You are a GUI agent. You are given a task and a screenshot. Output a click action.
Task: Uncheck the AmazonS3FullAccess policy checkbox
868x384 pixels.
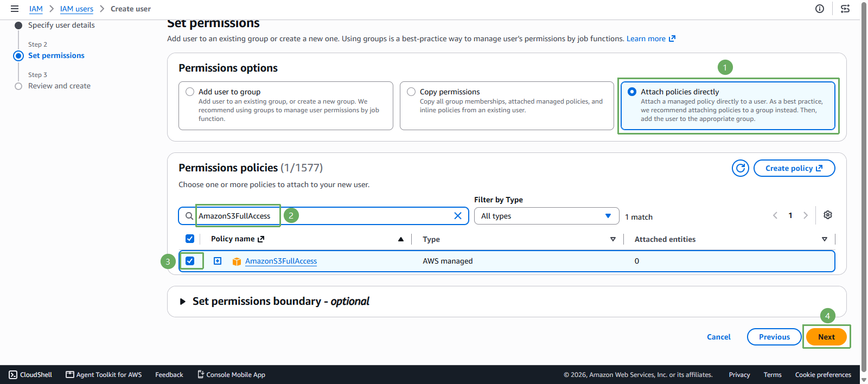[x=190, y=261]
